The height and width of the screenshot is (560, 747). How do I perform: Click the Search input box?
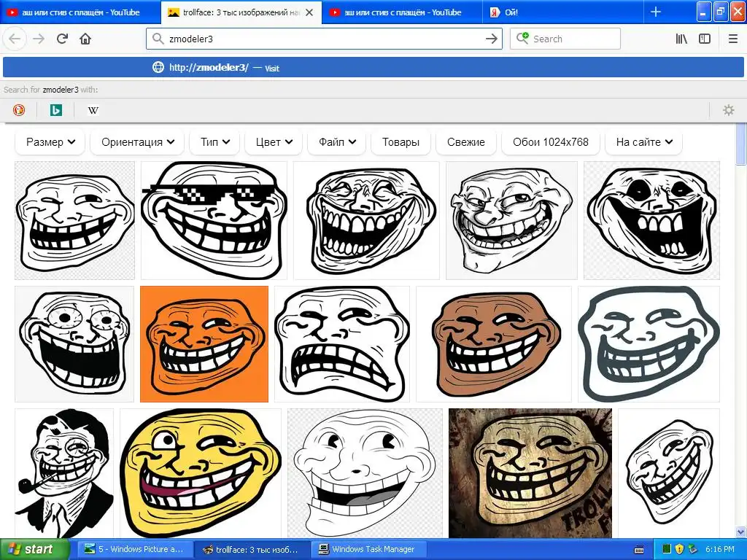(565, 39)
